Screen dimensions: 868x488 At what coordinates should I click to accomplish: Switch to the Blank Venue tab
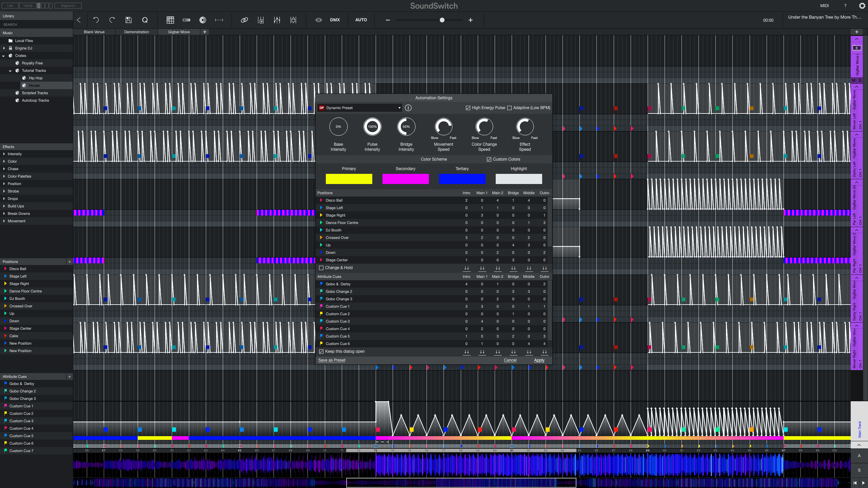coord(94,32)
